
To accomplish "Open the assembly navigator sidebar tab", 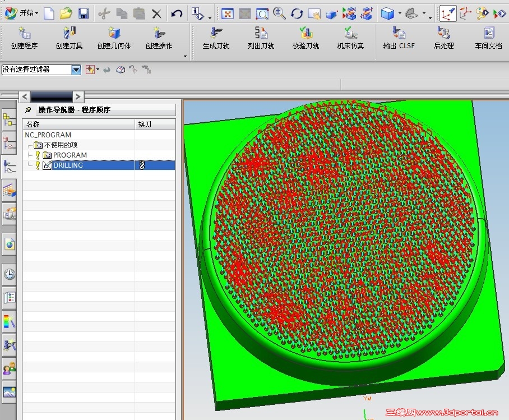I will point(9,119).
